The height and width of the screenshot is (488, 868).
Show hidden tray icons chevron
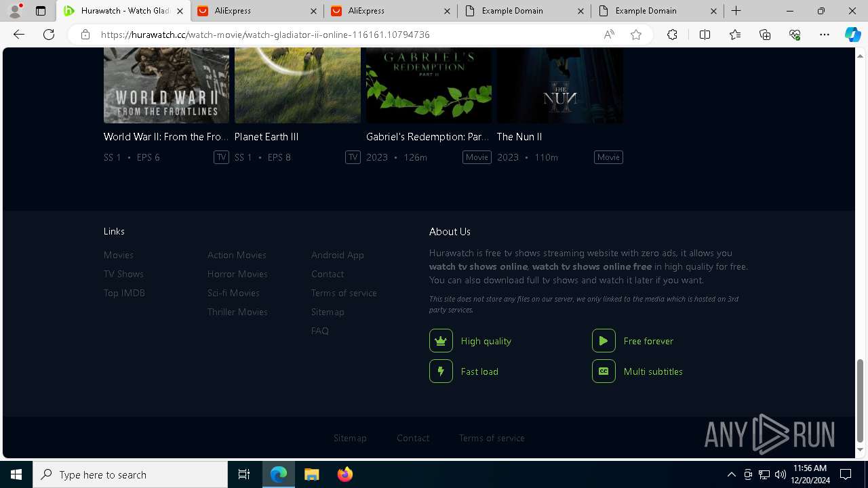click(731, 474)
